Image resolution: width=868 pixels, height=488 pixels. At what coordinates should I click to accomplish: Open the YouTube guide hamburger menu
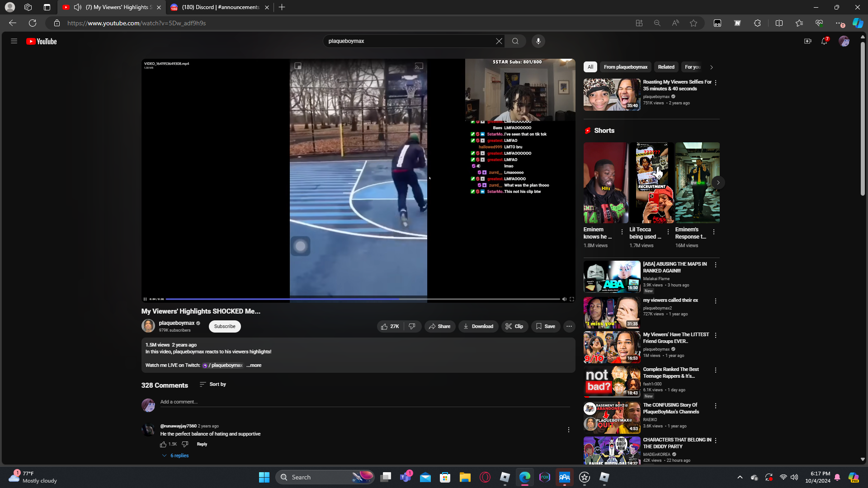pos(14,41)
